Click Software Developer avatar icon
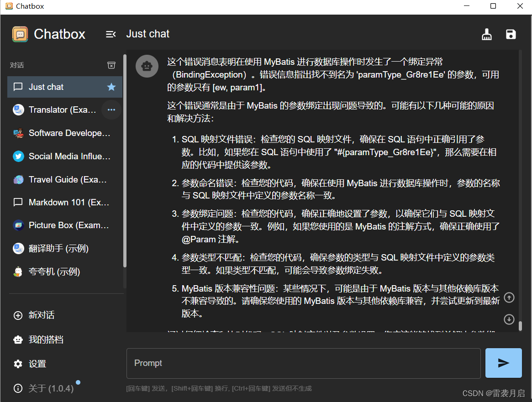The height and width of the screenshot is (402, 532). pos(18,133)
